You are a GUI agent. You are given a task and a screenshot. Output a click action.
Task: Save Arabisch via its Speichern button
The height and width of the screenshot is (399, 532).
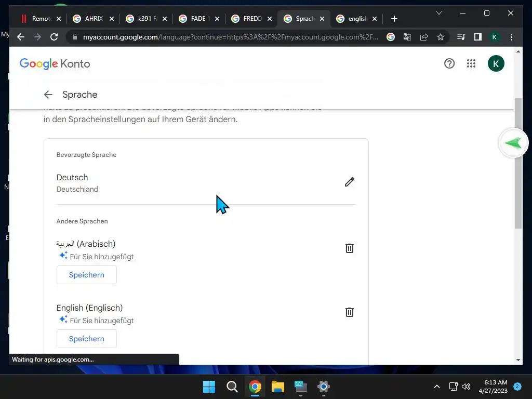(x=87, y=275)
